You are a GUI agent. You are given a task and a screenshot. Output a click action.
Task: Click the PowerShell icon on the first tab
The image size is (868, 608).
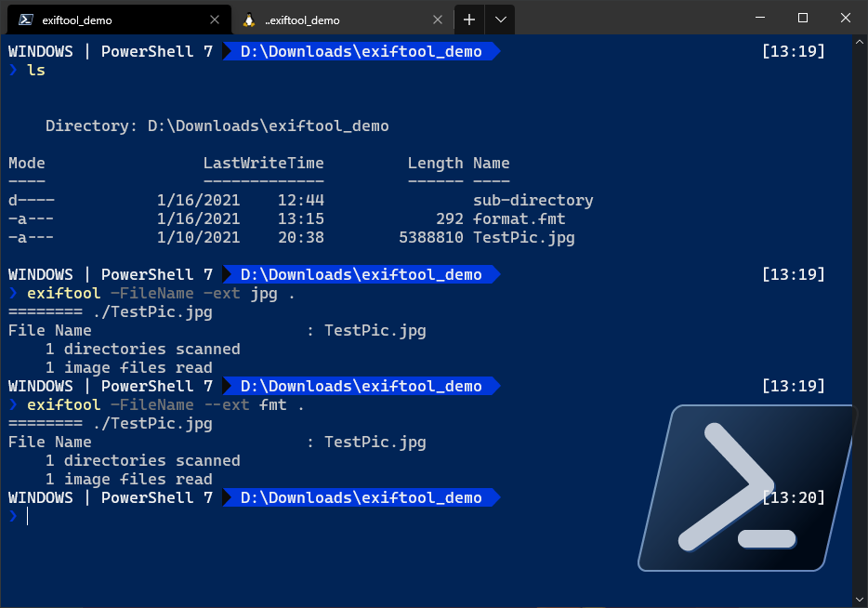[x=25, y=20]
